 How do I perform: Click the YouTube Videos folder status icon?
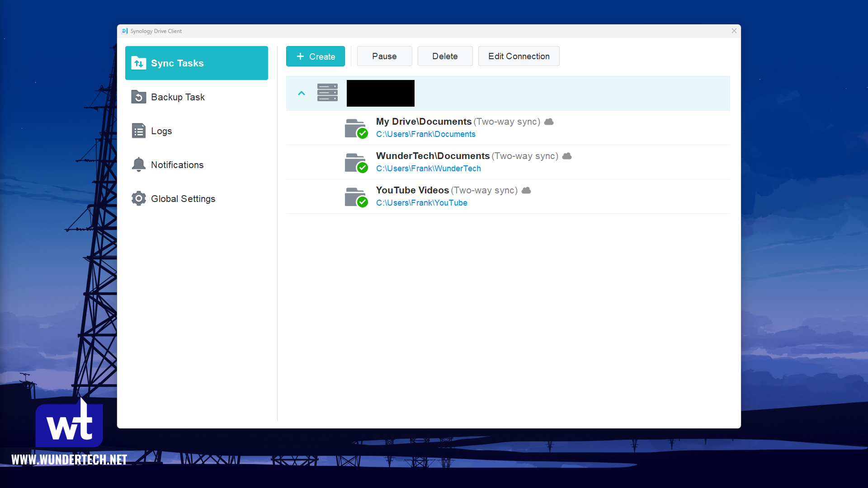356,197
